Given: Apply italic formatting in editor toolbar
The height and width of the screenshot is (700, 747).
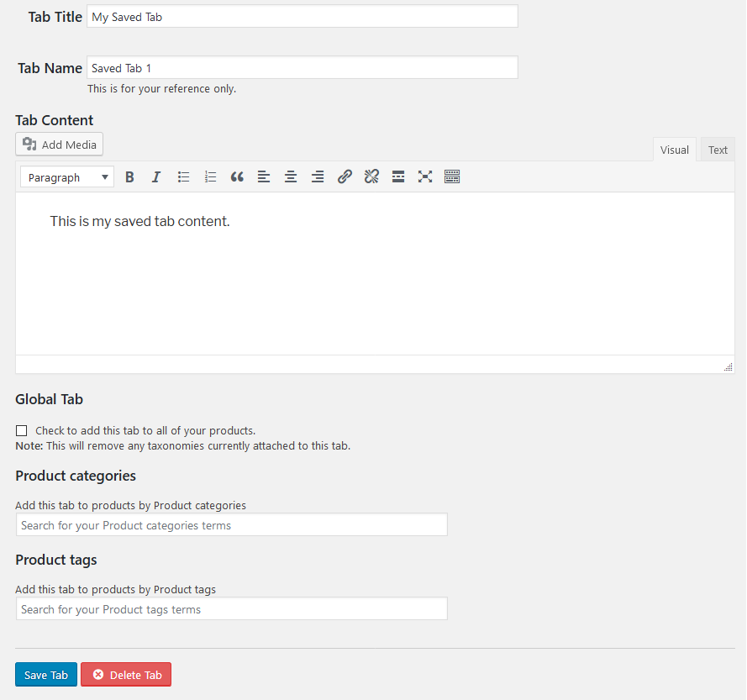Looking at the screenshot, I should [x=156, y=176].
